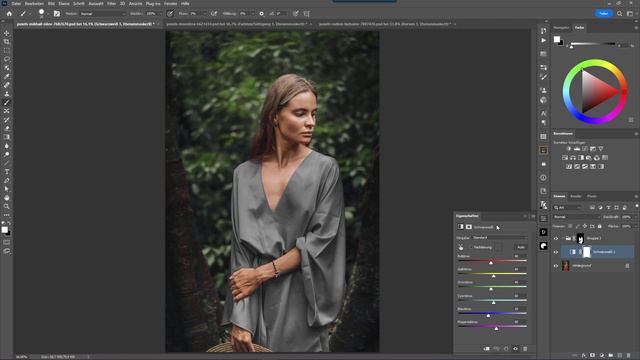Toggle clip to layer in Properties panel
640x360 pixels.
click(x=487, y=349)
